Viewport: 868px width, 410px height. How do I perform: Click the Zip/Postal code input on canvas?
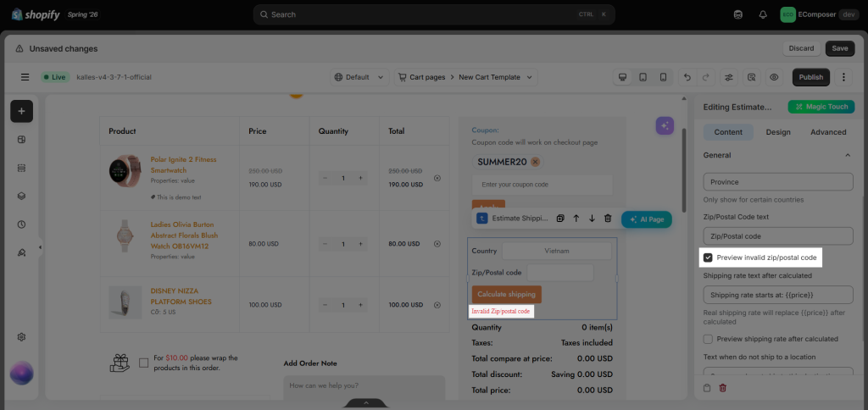[x=560, y=273]
